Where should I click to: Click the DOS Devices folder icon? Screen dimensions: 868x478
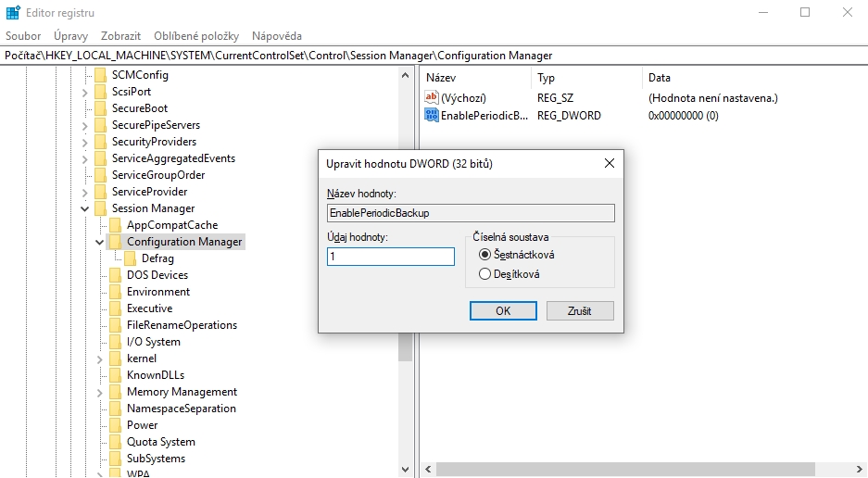[115, 275]
